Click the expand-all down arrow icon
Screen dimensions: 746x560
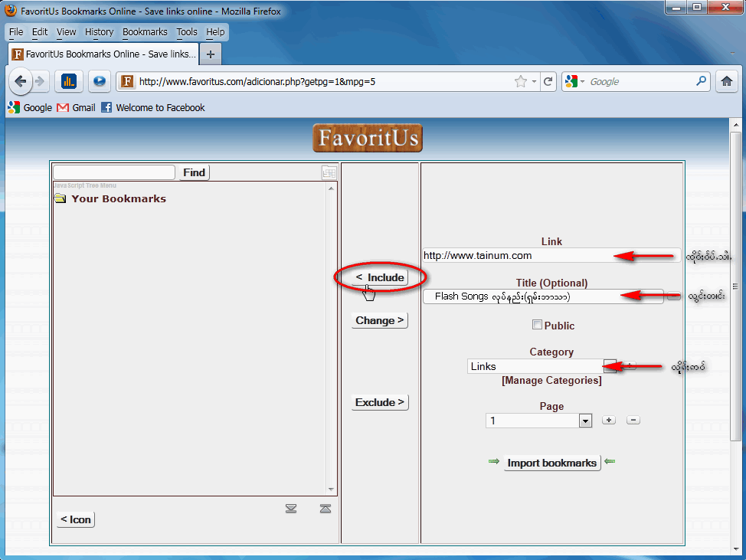pos(291,509)
